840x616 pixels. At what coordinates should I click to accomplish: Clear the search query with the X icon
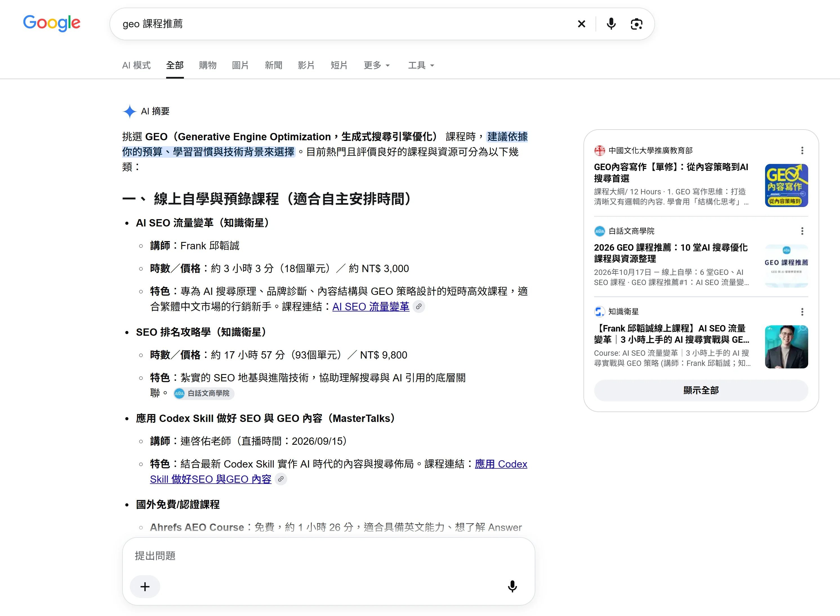point(581,24)
